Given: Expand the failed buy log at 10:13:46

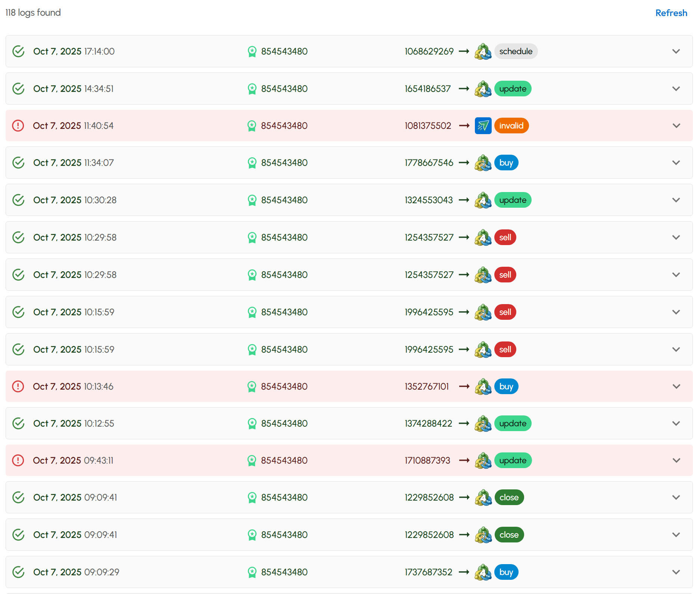Looking at the screenshot, I should tap(676, 387).
